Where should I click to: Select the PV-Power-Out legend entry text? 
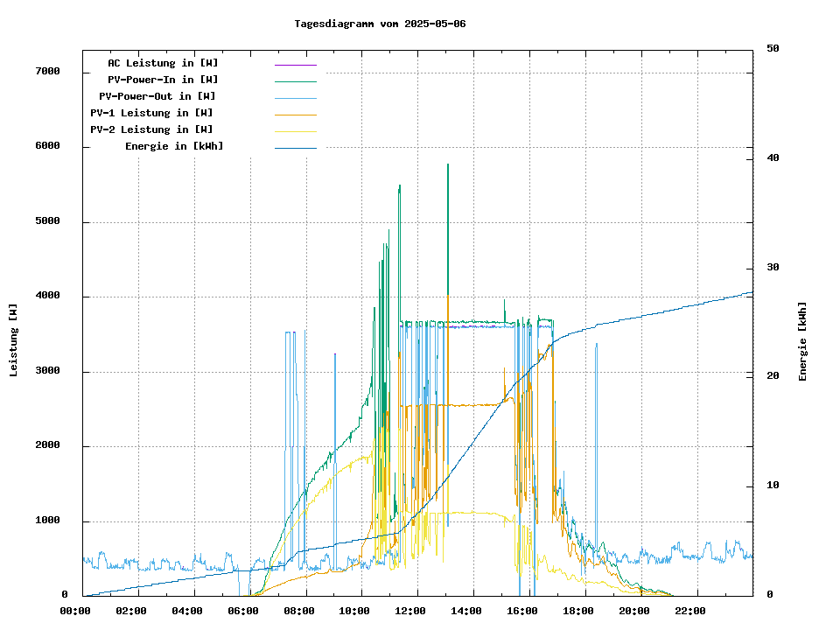157,96
